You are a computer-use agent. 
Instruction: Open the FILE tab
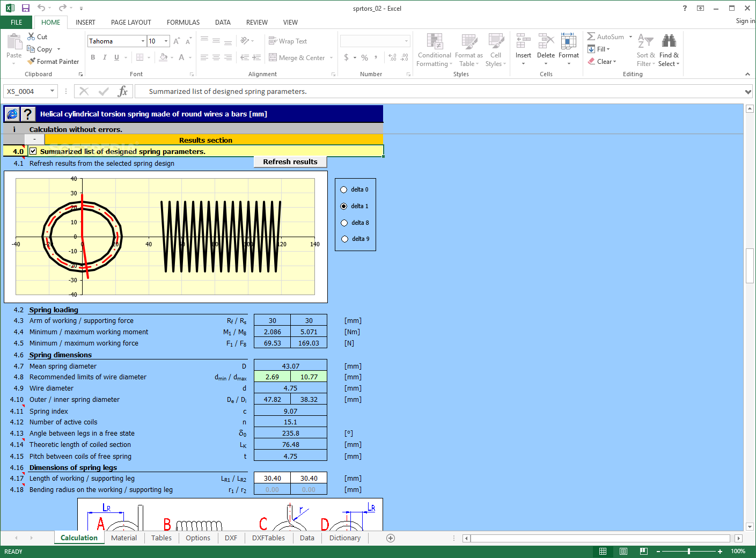point(17,23)
